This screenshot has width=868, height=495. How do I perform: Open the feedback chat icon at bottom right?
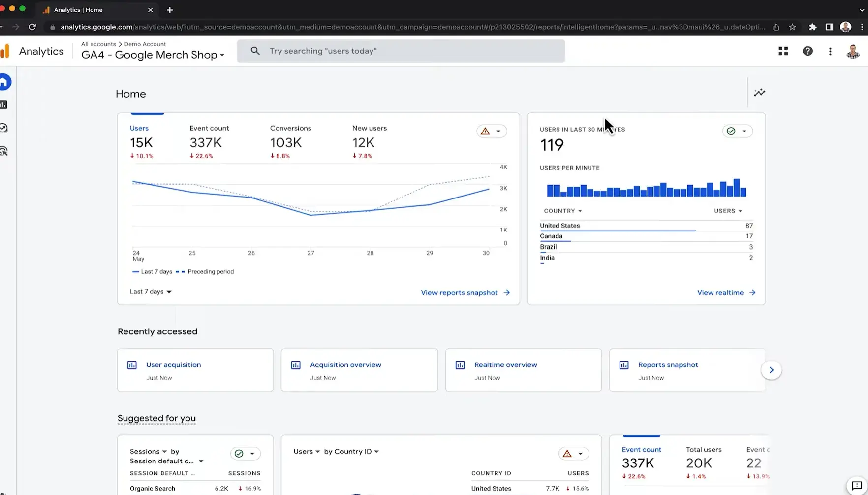click(856, 486)
